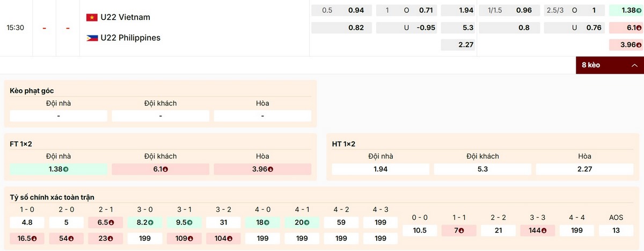Click red down arrow on 16.5 odds
The height and width of the screenshot is (251, 644).
(35, 239)
